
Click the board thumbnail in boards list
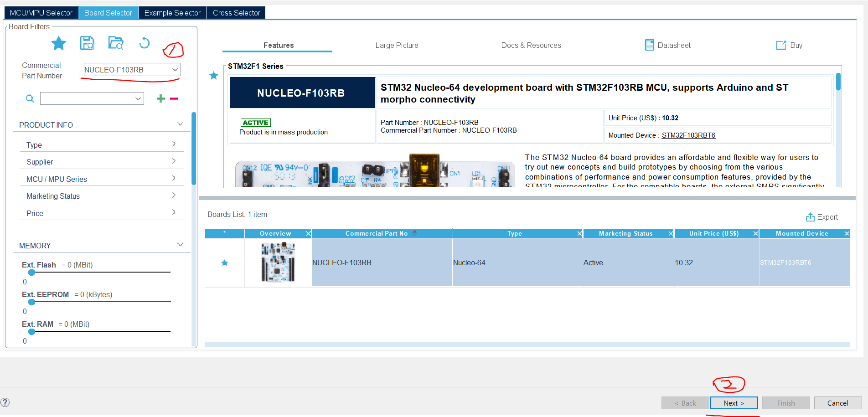(x=278, y=263)
